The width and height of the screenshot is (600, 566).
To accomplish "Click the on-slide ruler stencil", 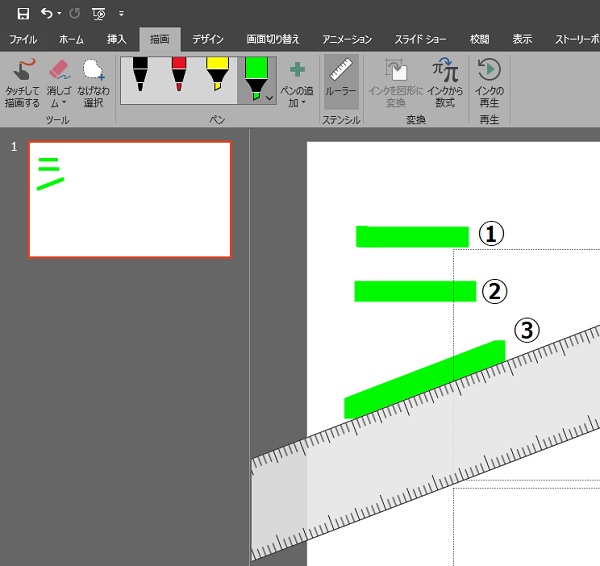I will tap(425, 444).
